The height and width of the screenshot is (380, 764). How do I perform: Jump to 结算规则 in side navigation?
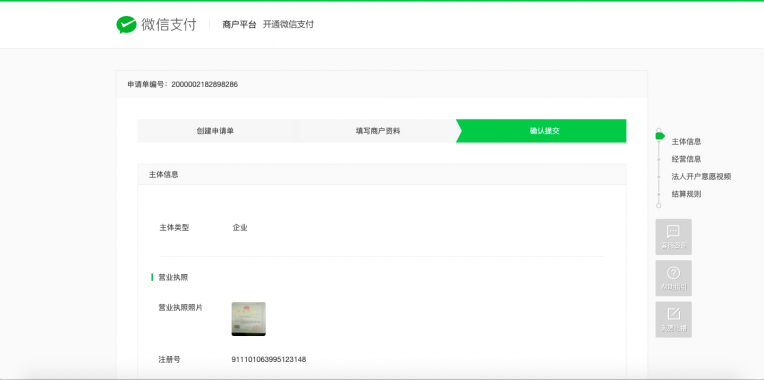(x=686, y=194)
